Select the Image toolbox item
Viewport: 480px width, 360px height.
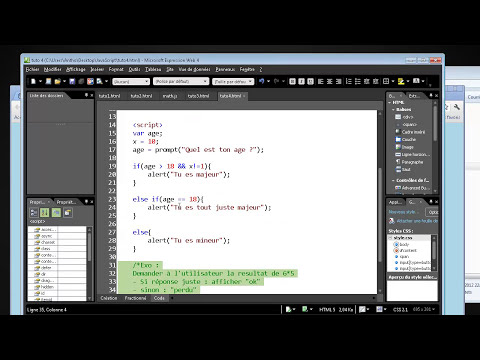404,147
